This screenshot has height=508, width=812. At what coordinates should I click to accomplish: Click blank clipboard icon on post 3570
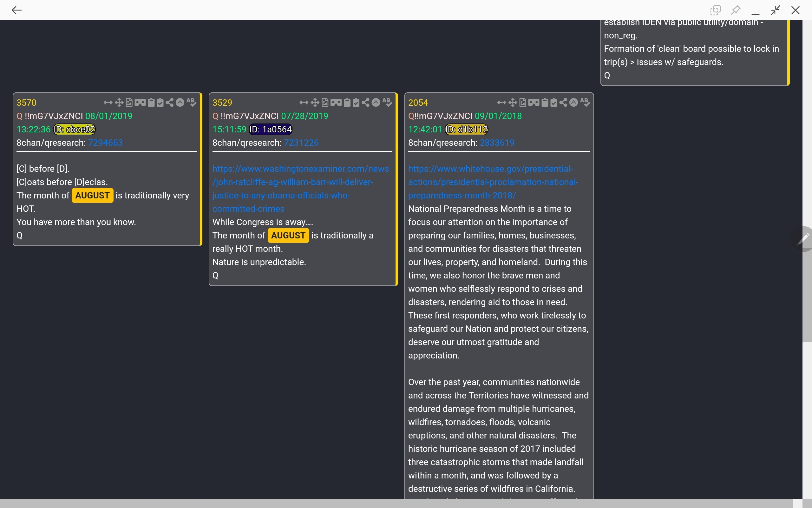coord(151,103)
